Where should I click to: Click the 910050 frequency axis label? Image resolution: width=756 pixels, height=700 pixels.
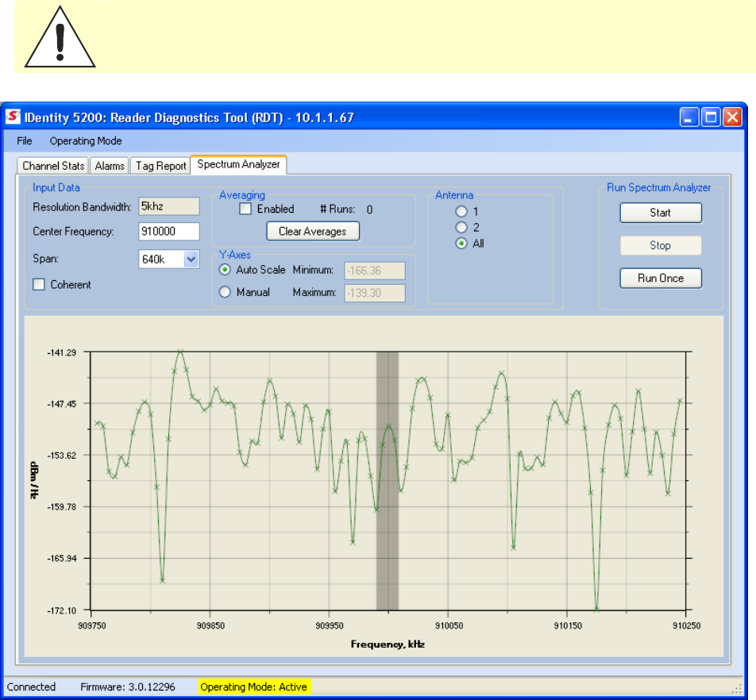(x=449, y=625)
